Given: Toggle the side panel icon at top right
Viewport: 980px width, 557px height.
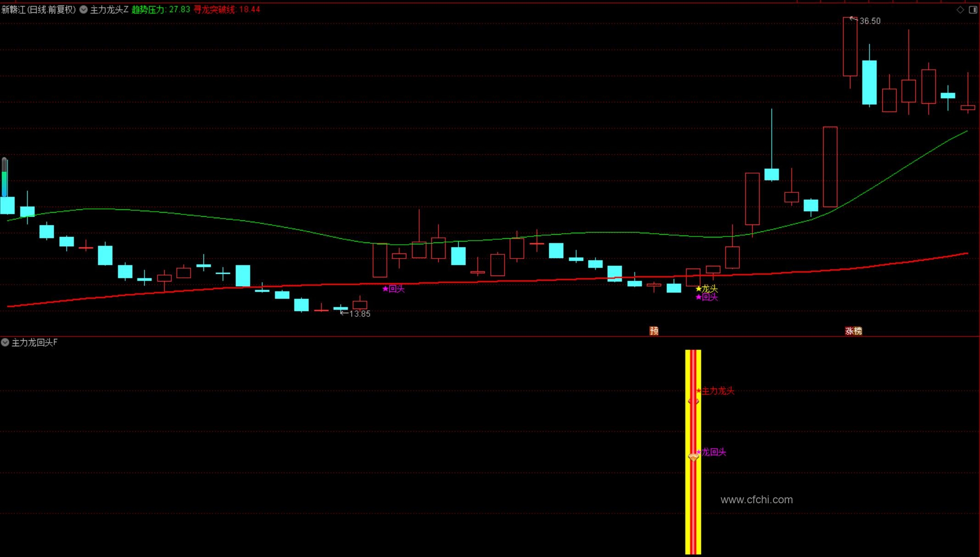Looking at the screenshot, I should (x=973, y=10).
